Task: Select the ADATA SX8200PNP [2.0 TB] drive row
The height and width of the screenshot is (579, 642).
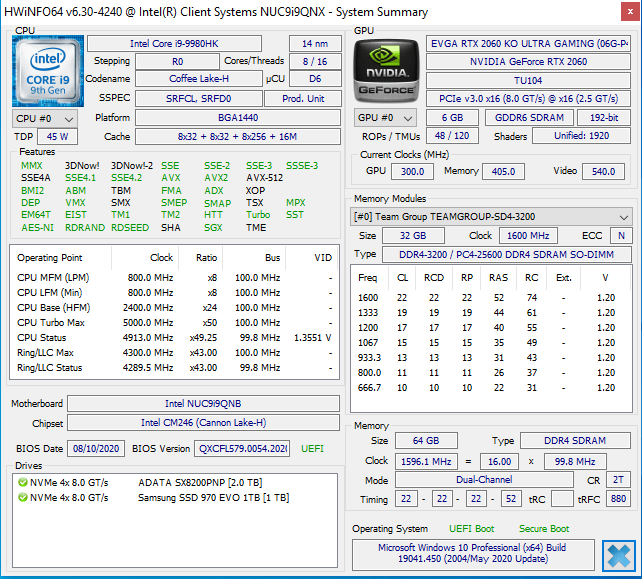Action: 175,483
